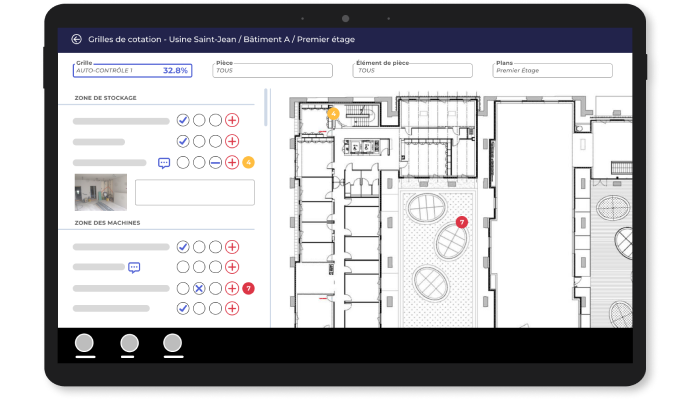This screenshot has width=700, height=400.
Task: Open comment icon on the row with badge 4
Action: [x=164, y=163]
